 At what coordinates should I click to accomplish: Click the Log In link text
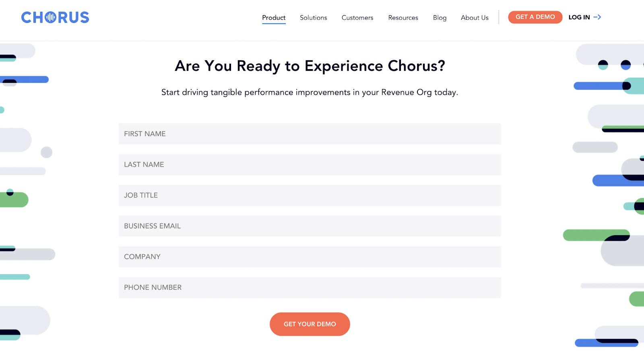(579, 17)
